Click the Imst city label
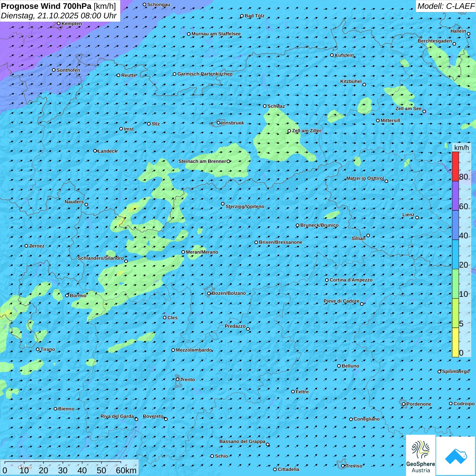 click(129, 129)
